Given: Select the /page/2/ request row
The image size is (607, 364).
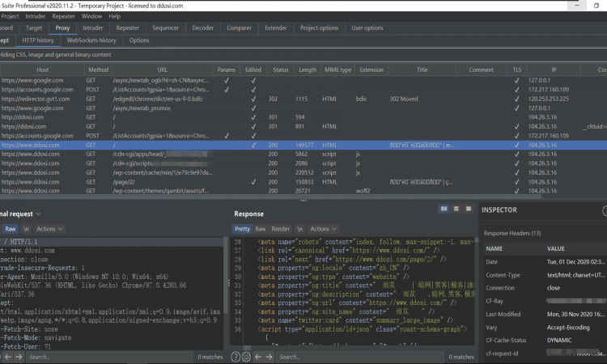Looking at the screenshot, I should pyautogui.click(x=303, y=182).
